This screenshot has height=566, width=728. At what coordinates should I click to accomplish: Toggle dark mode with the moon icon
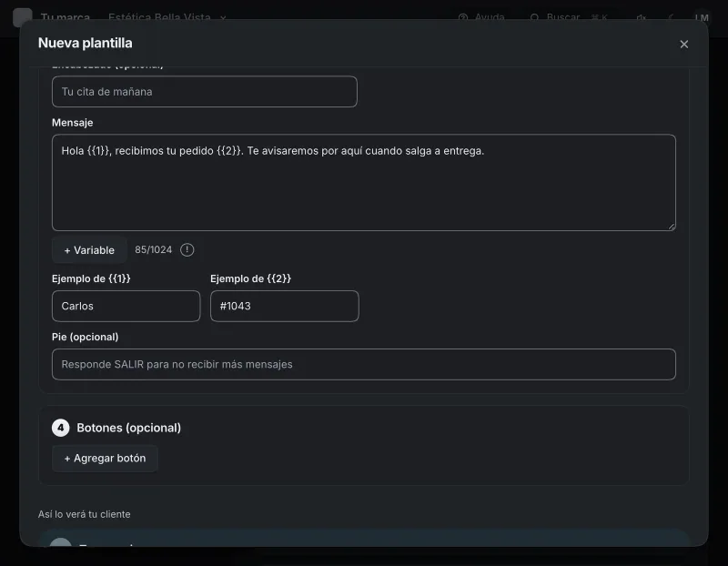pyautogui.click(x=670, y=17)
